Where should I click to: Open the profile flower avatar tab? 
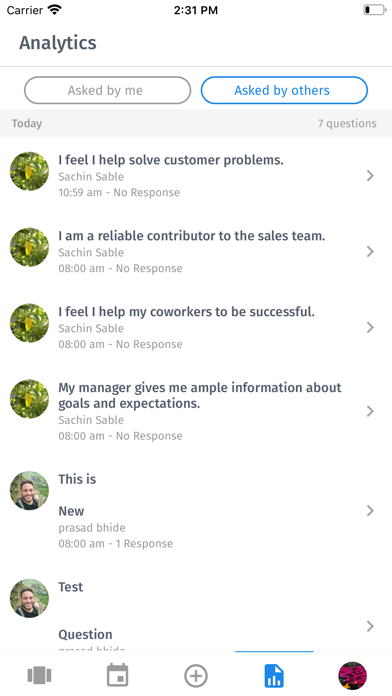click(352, 676)
